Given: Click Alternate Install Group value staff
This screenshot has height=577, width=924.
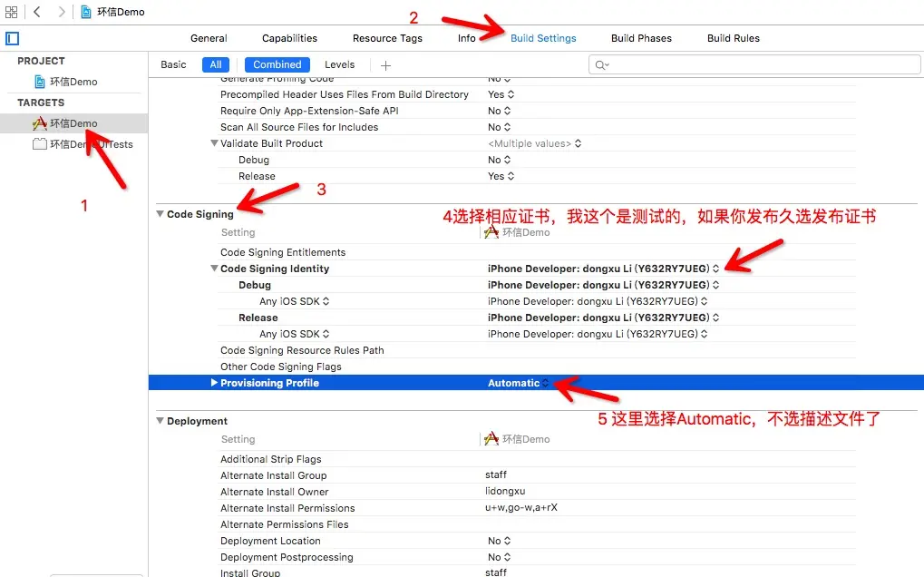Looking at the screenshot, I should pos(496,474).
